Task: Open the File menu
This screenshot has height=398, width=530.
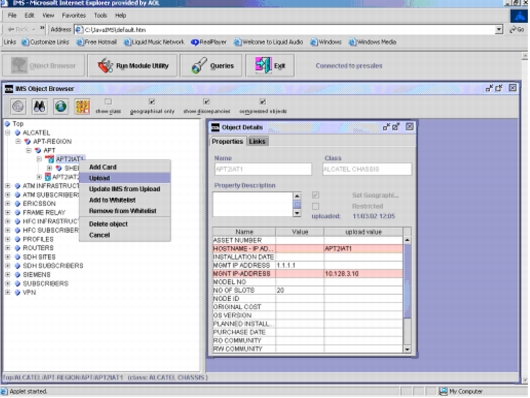Action: 12,16
